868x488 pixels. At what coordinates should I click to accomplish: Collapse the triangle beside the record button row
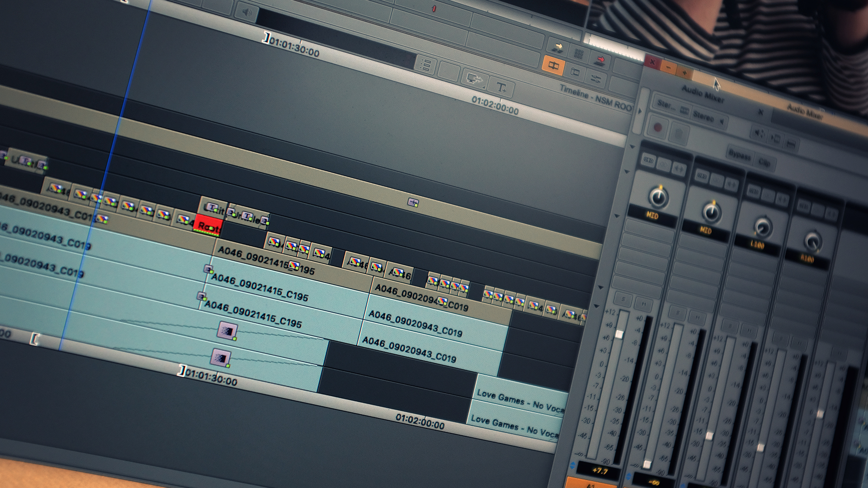tap(632, 146)
